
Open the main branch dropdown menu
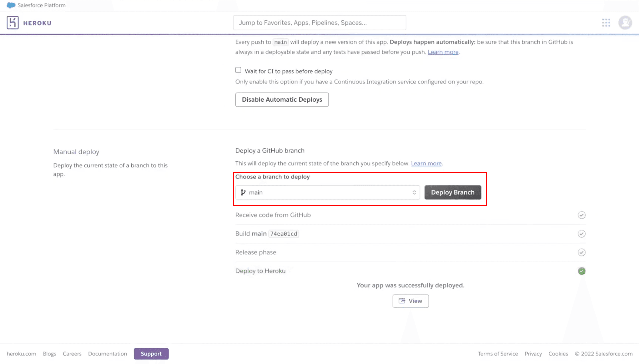[x=327, y=192]
